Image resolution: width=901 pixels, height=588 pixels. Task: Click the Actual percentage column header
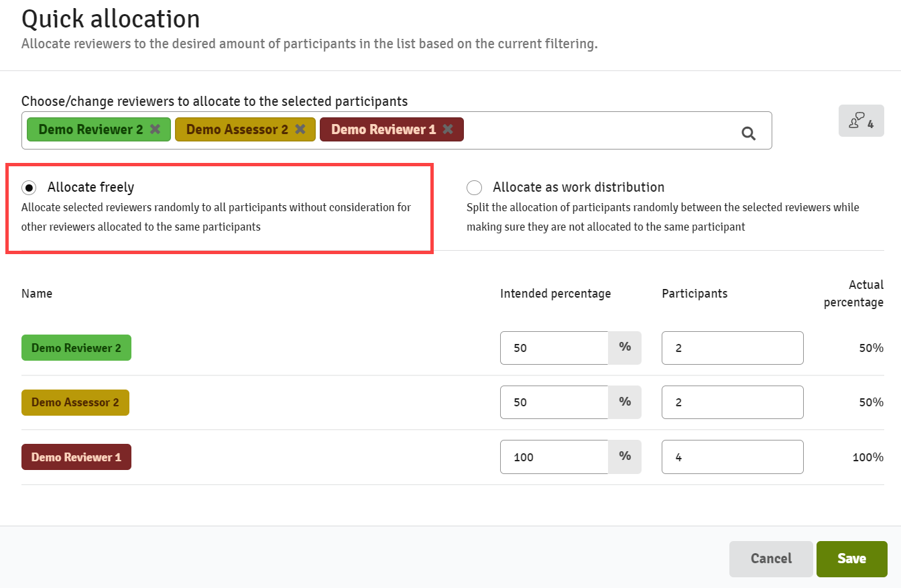(853, 294)
